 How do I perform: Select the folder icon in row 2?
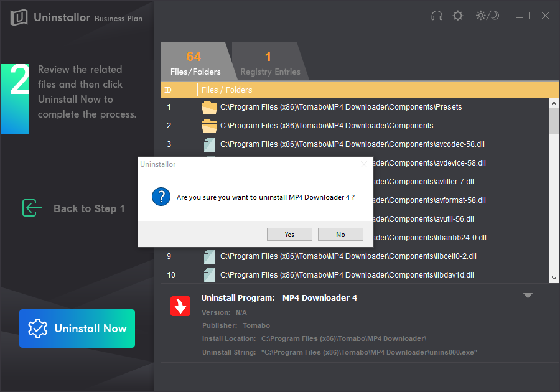209,126
